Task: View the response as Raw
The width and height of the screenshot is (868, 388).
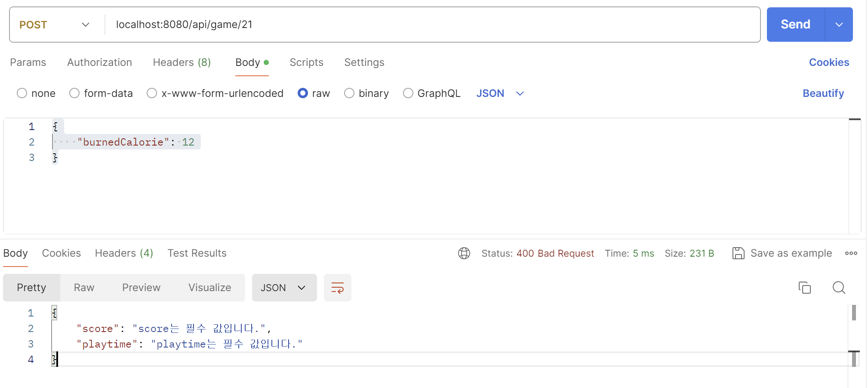Action: [83, 288]
